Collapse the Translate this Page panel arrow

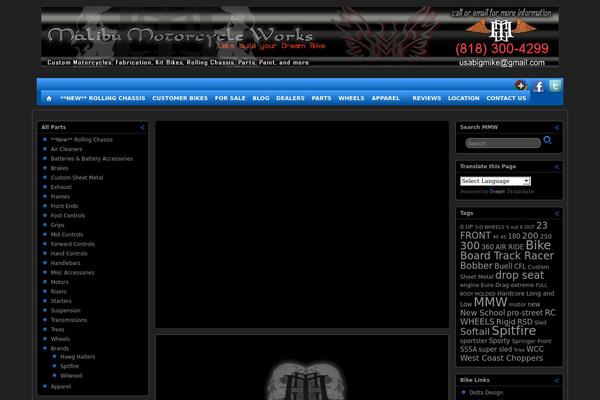[556, 167]
